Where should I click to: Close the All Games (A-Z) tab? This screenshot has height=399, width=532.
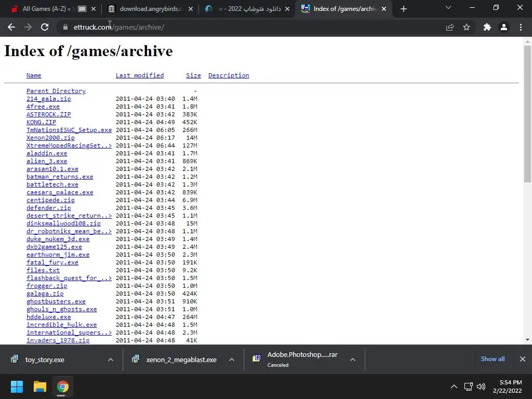[94, 9]
